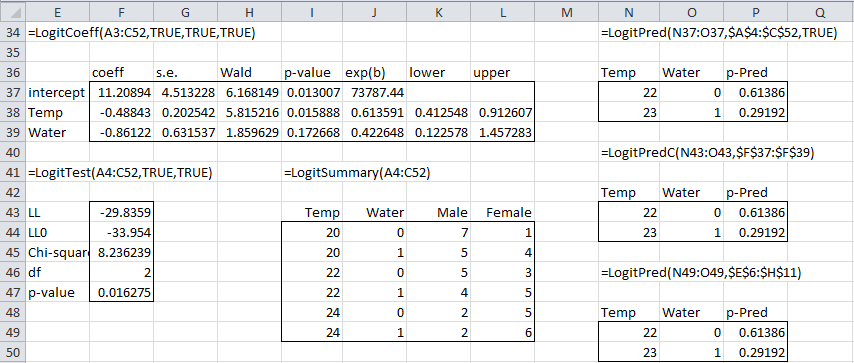
Task: Click LogitPred formula referencing $E$6:$H$11
Action: pyautogui.click(x=701, y=274)
